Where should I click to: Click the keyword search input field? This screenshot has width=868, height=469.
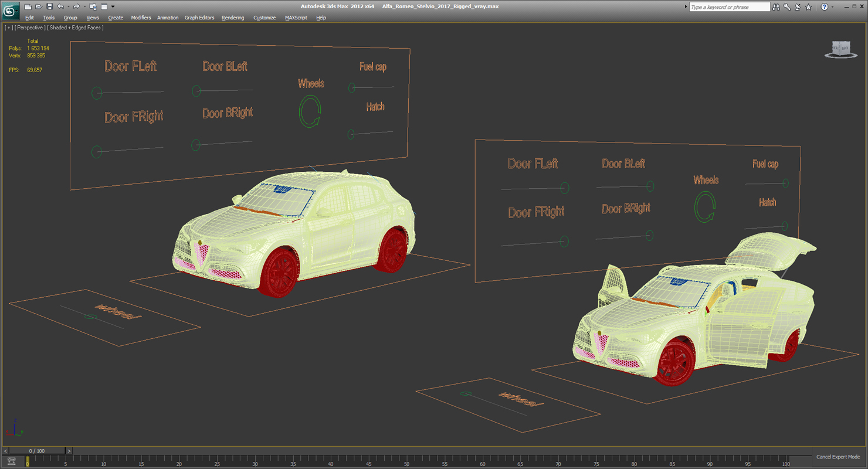[x=729, y=7]
